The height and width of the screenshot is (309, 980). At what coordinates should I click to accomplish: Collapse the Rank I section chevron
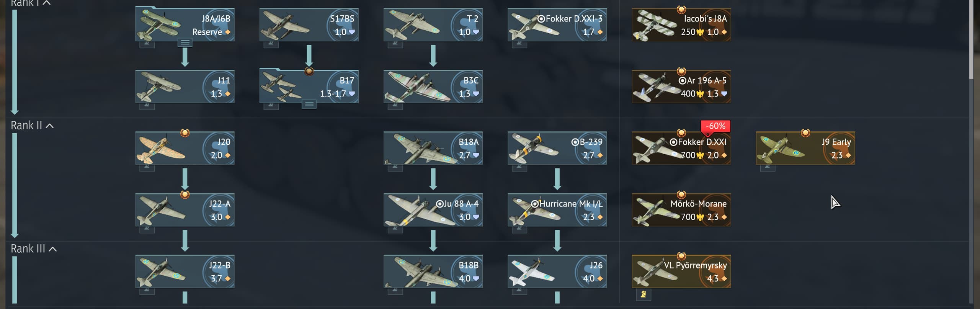(46, 3)
